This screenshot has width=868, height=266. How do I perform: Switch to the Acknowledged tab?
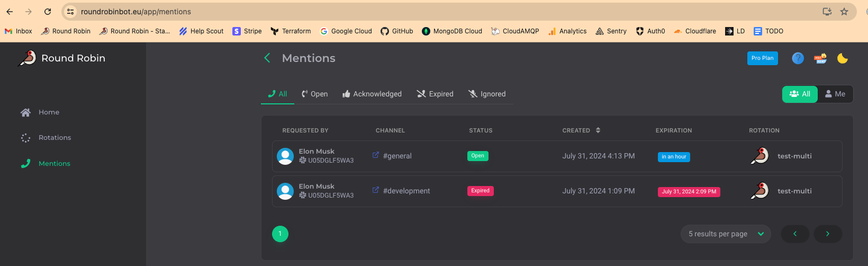pyautogui.click(x=372, y=94)
